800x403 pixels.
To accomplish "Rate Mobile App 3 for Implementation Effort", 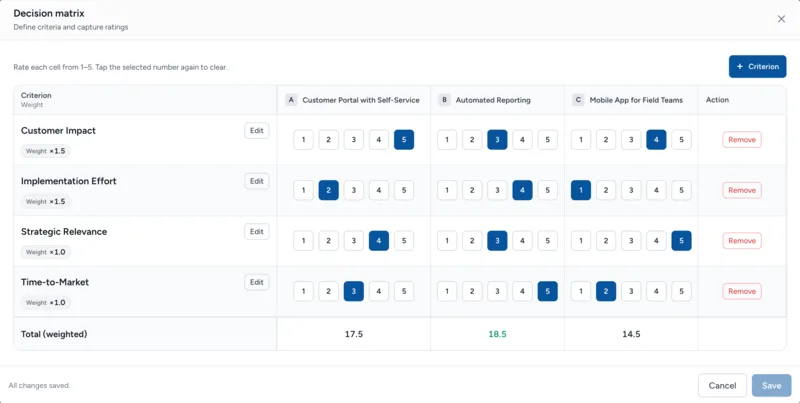I will click(x=631, y=190).
